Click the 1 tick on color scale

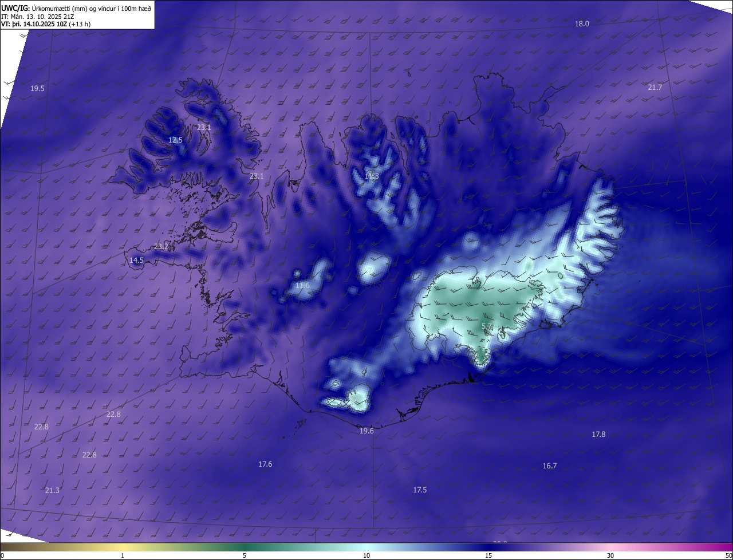click(123, 555)
